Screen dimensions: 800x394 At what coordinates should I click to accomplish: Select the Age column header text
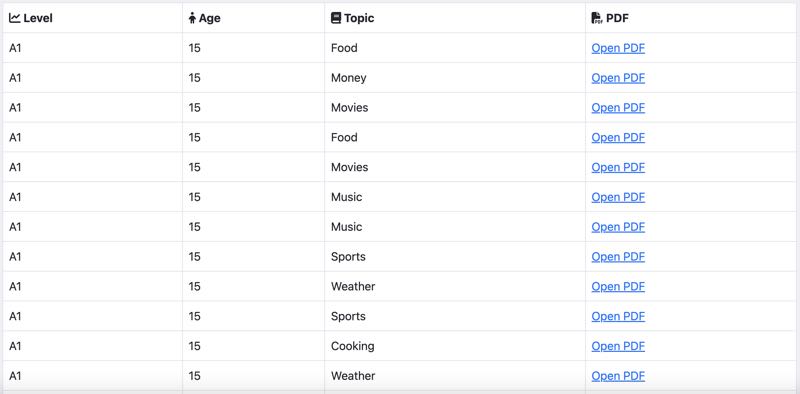tap(210, 18)
